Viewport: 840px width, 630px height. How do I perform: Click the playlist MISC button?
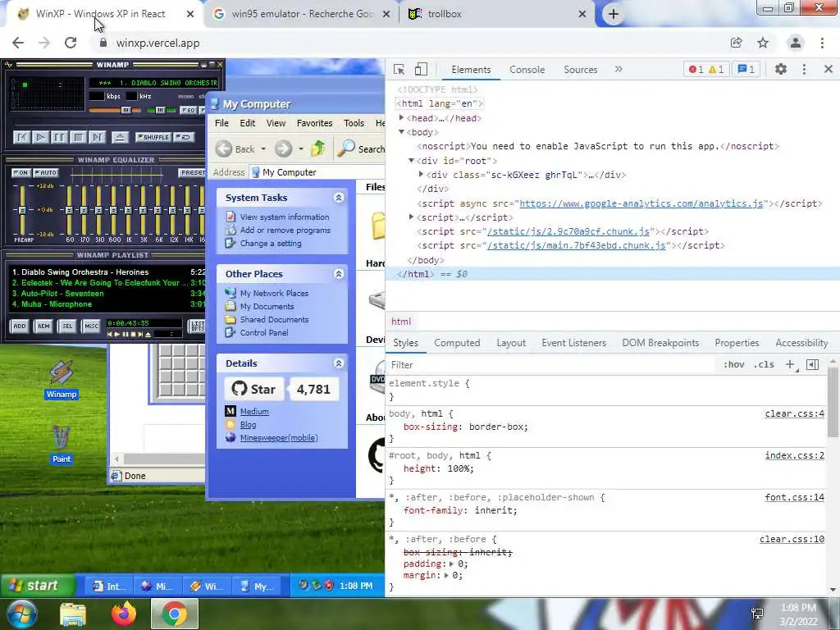coord(91,326)
